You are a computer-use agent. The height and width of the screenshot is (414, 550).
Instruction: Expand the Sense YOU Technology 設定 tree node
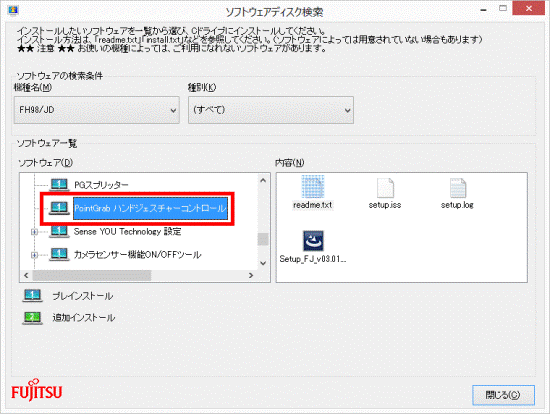point(34,232)
